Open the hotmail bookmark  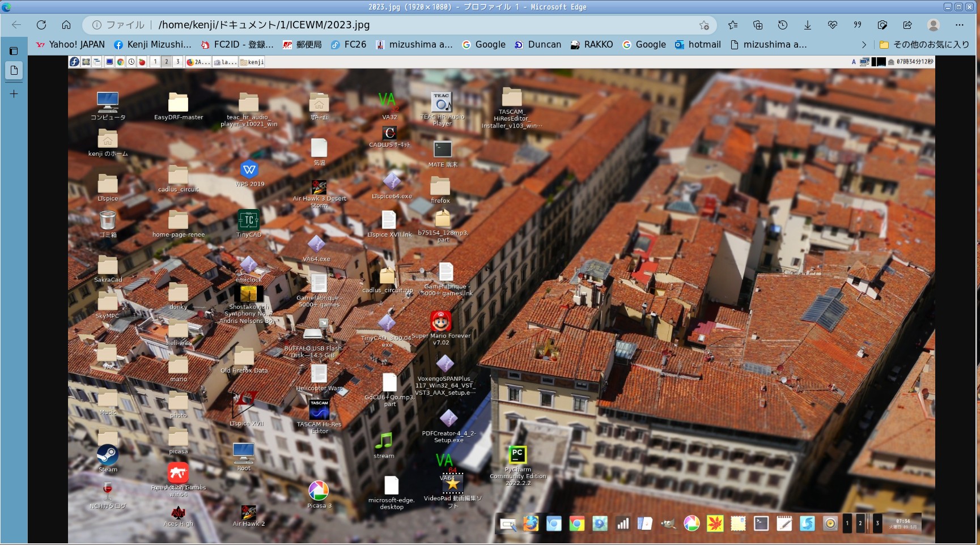pos(698,45)
